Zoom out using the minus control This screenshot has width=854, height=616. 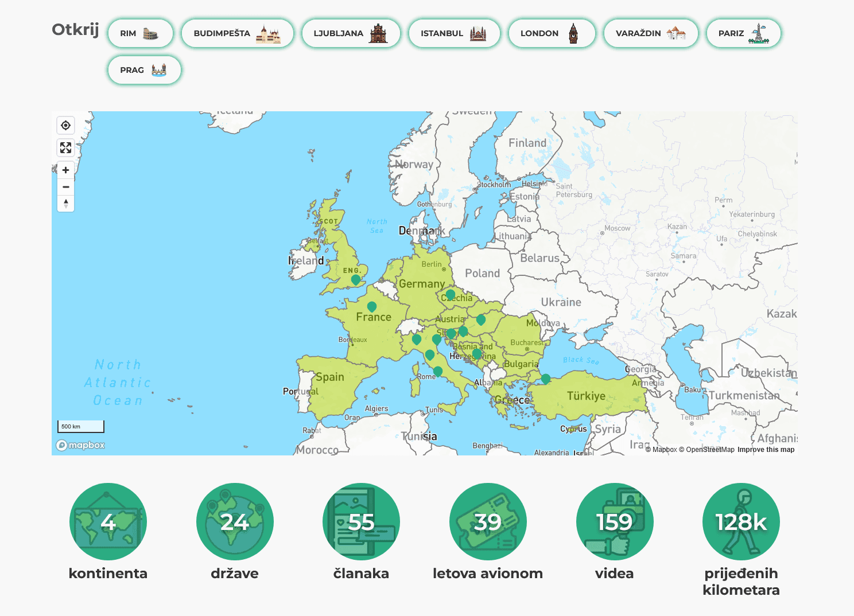65,187
